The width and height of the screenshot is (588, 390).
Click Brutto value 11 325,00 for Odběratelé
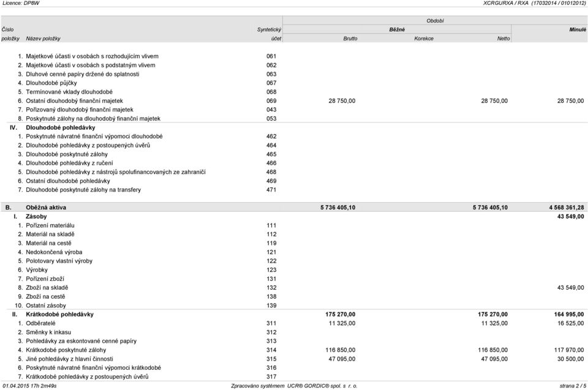(342, 323)
